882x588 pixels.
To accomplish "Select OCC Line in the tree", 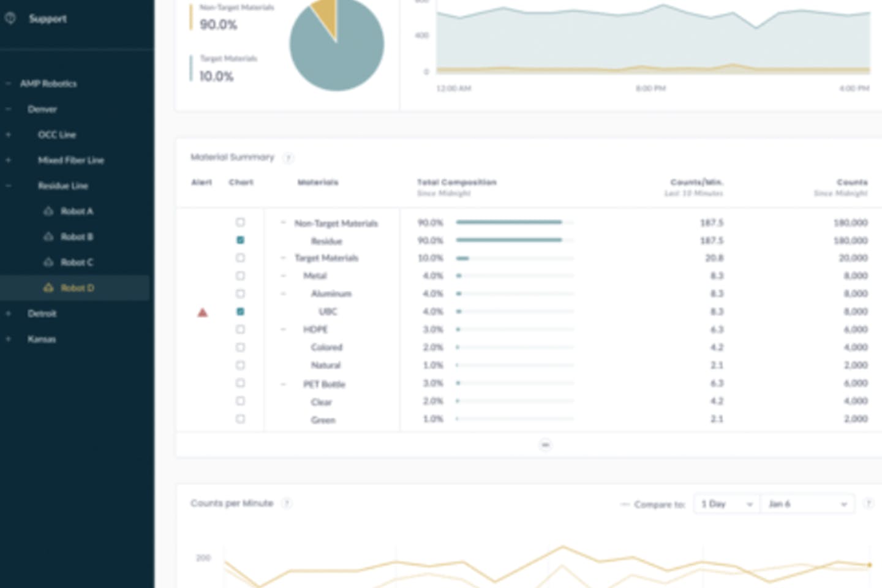I will (57, 135).
